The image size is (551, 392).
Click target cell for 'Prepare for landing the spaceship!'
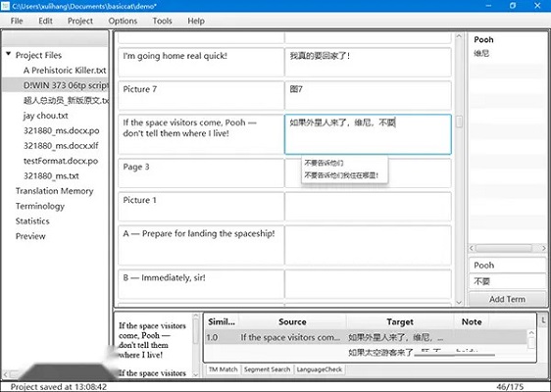(x=368, y=245)
